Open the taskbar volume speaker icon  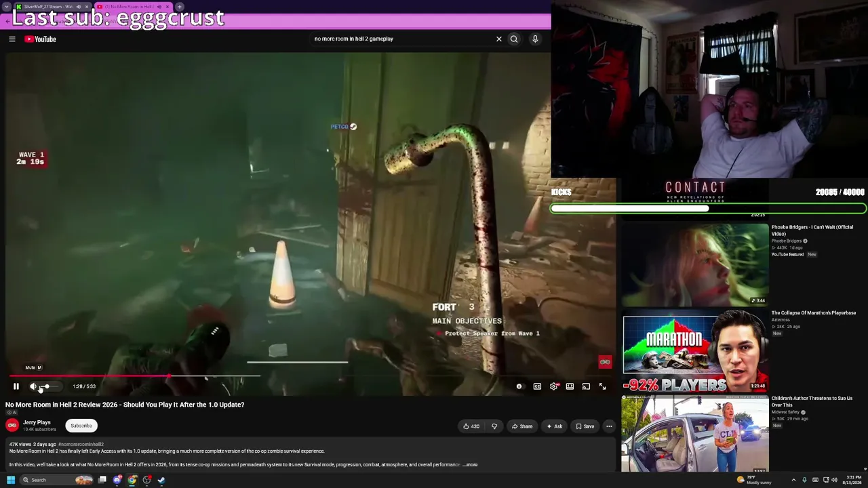pyautogui.click(x=834, y=480)
